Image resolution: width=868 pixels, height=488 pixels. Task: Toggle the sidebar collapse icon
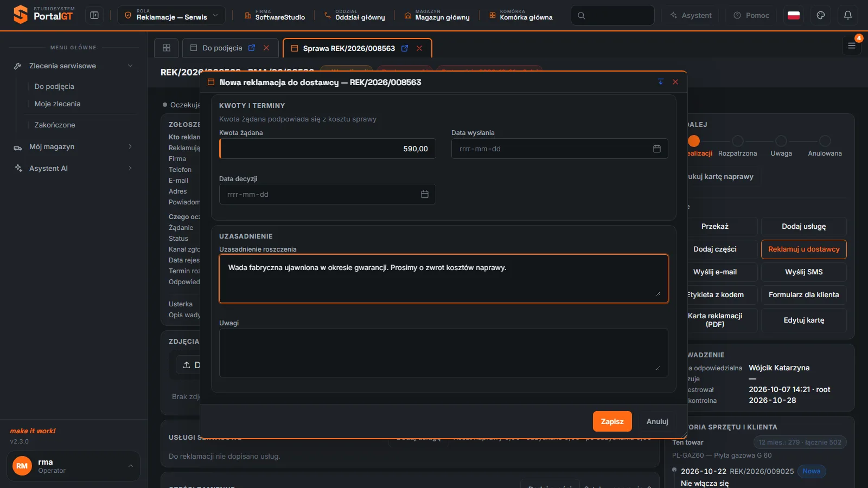94,15
